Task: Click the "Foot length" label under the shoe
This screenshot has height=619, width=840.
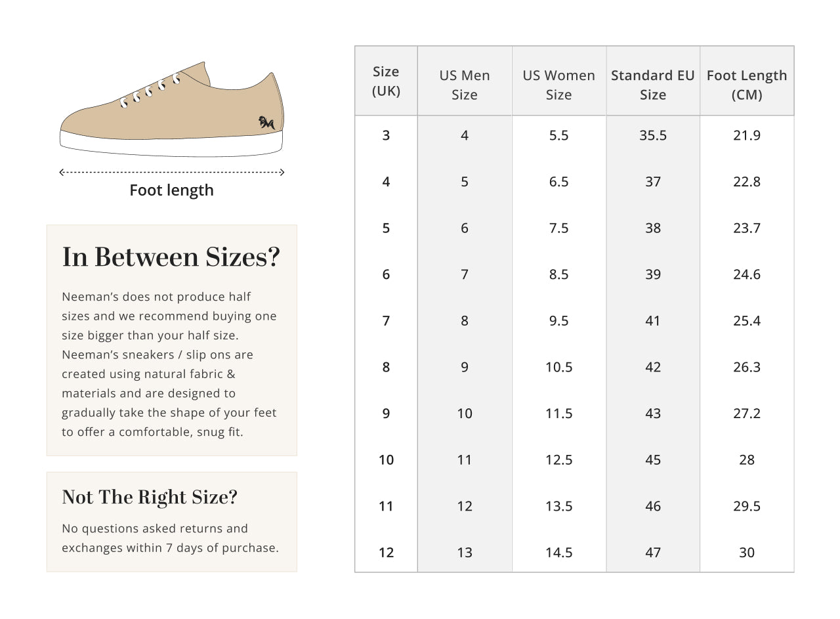Action: pyautogui.click(x=171, y=190)
